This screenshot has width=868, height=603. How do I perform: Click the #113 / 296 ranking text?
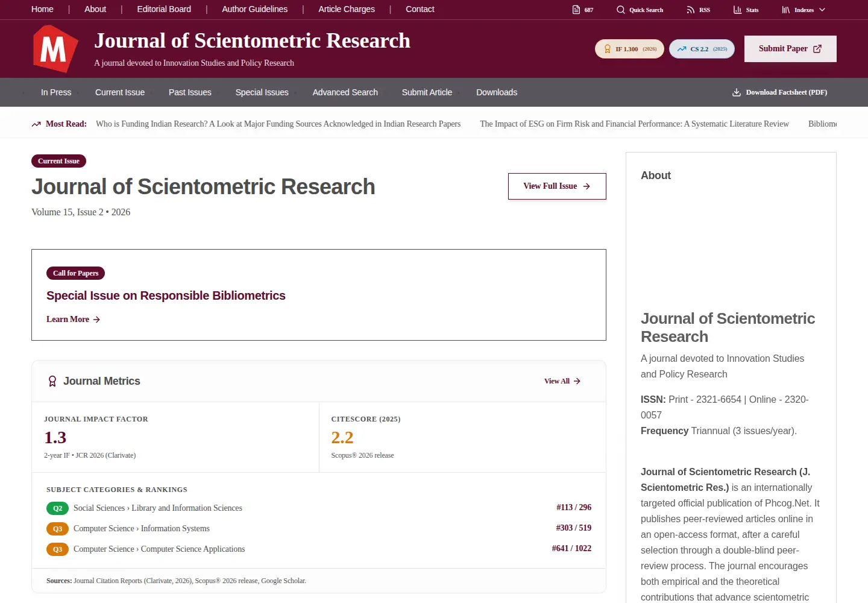click(574, 507)
